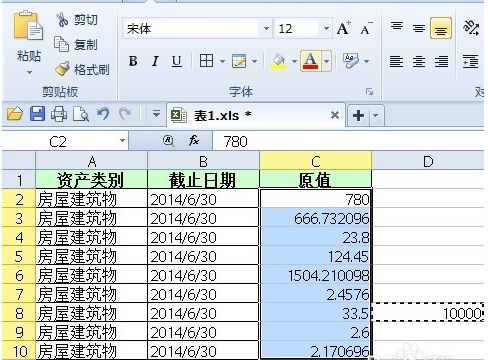
Task: Click Copy (复制) button
Action: point(76,44)
